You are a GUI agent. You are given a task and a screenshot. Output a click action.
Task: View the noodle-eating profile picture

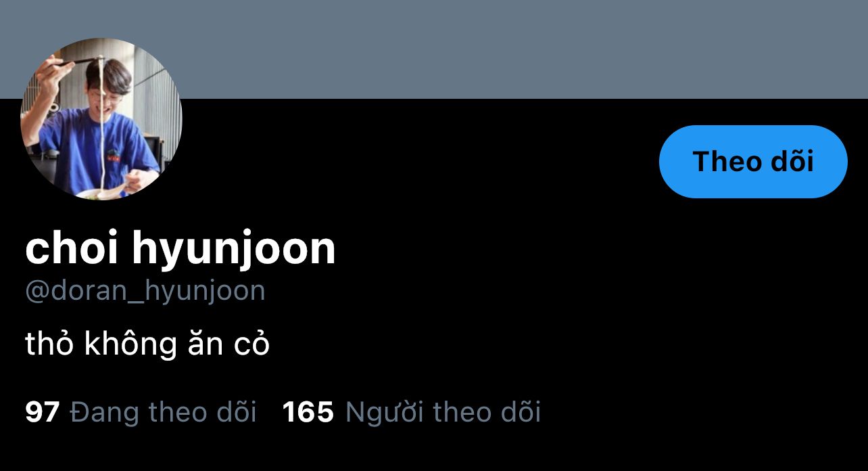[101, 119]
